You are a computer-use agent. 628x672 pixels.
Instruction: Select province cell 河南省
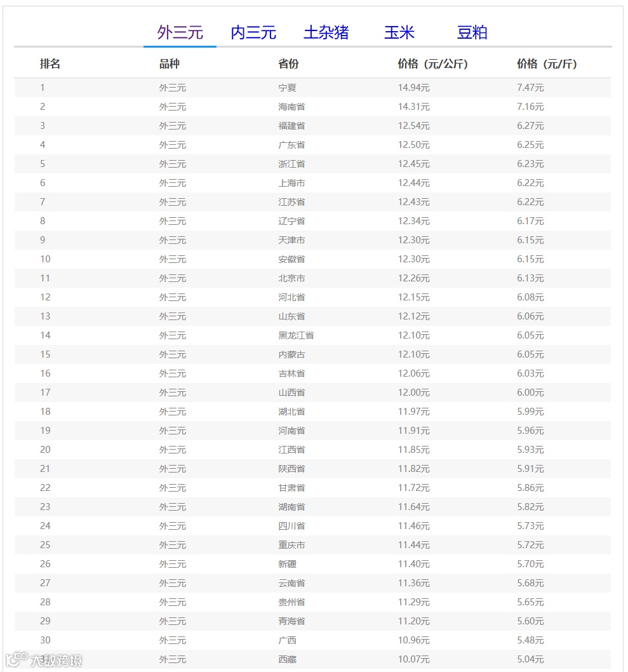point(291,431)
